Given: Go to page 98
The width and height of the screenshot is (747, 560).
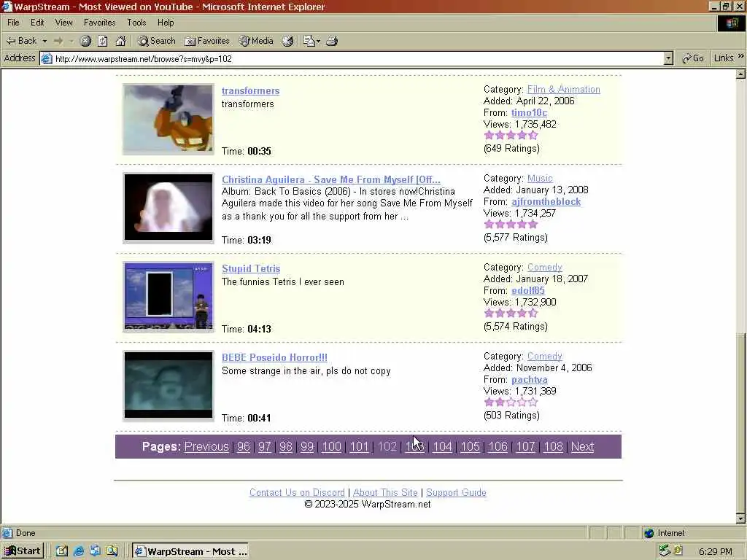Looking at the screenshot, I should 286,447.
